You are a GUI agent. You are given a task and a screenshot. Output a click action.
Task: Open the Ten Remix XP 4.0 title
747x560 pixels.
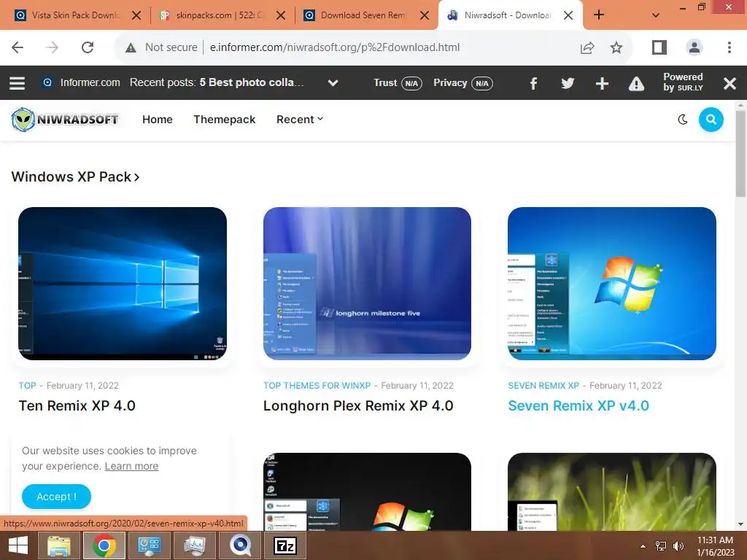77,405
